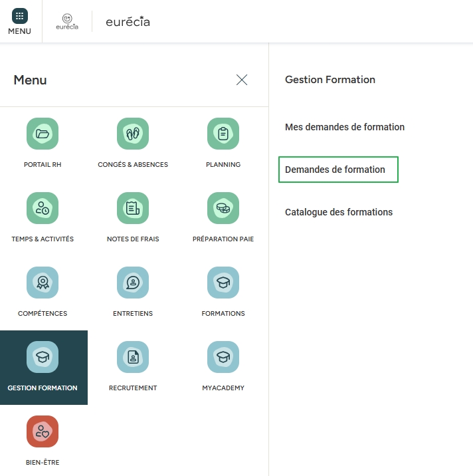Click the COMPÉTENCES label
Screen dimensions: 473x476
point(43,313)
